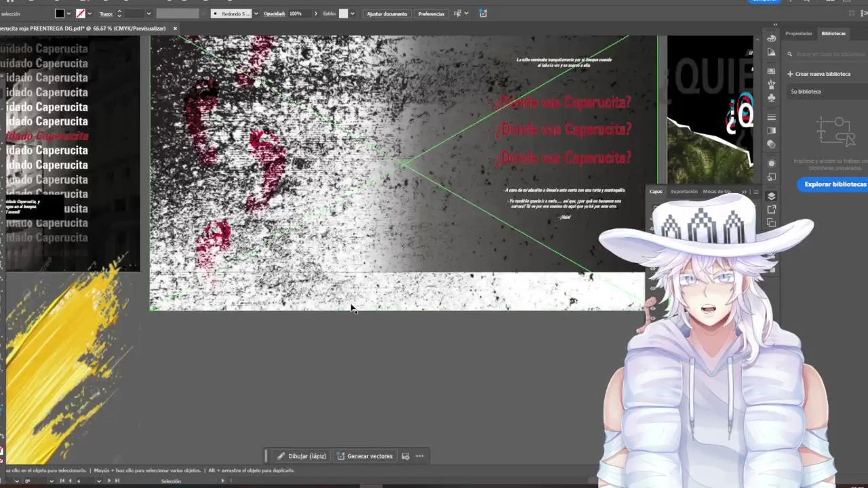Expand the status bar Selección arrow

223,481
